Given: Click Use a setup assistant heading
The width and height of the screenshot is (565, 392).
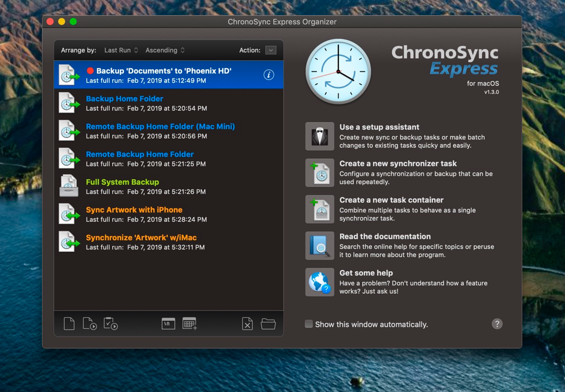Looking at the screenshot, I should pyautogui.click(x=379, y=127).
